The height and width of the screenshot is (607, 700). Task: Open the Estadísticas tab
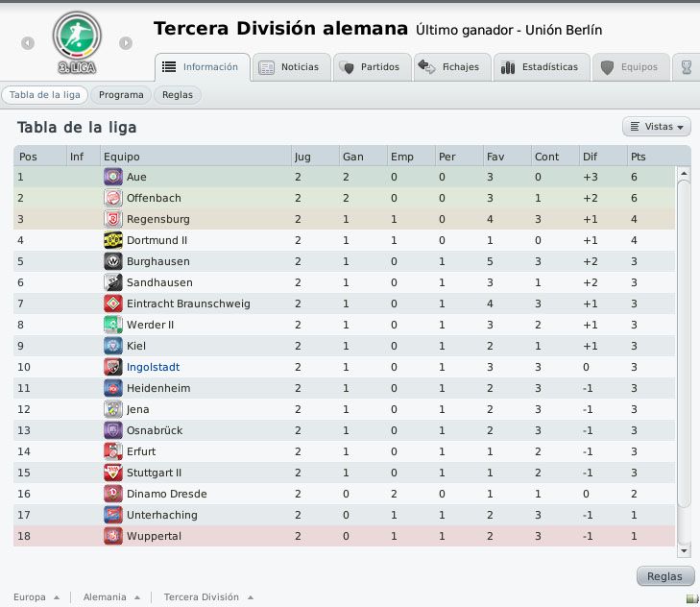[x=542, y=67]
